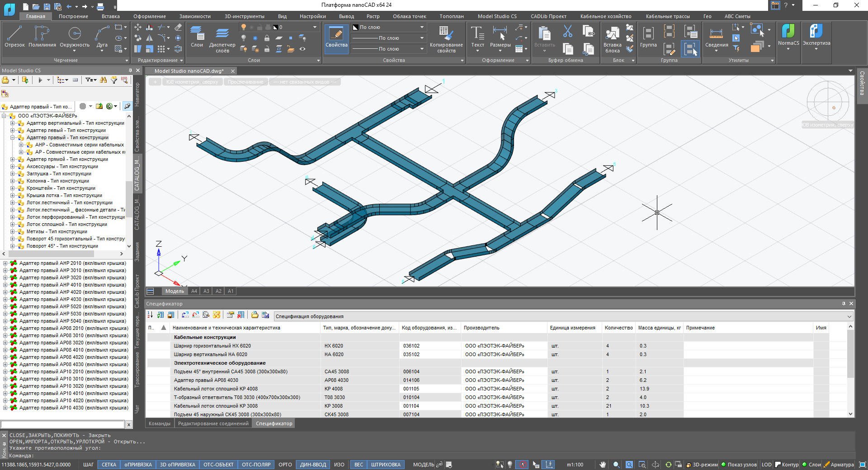This screenshot has width=868, height=470.
Task: Click the Print icon in quick access bar
Action: 100,6
